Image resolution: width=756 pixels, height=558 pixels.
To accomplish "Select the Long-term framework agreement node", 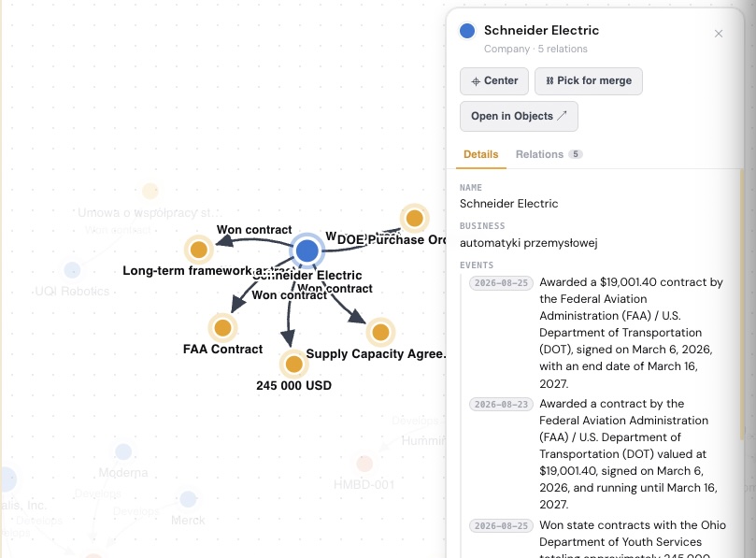I will [x=199, y=250].
